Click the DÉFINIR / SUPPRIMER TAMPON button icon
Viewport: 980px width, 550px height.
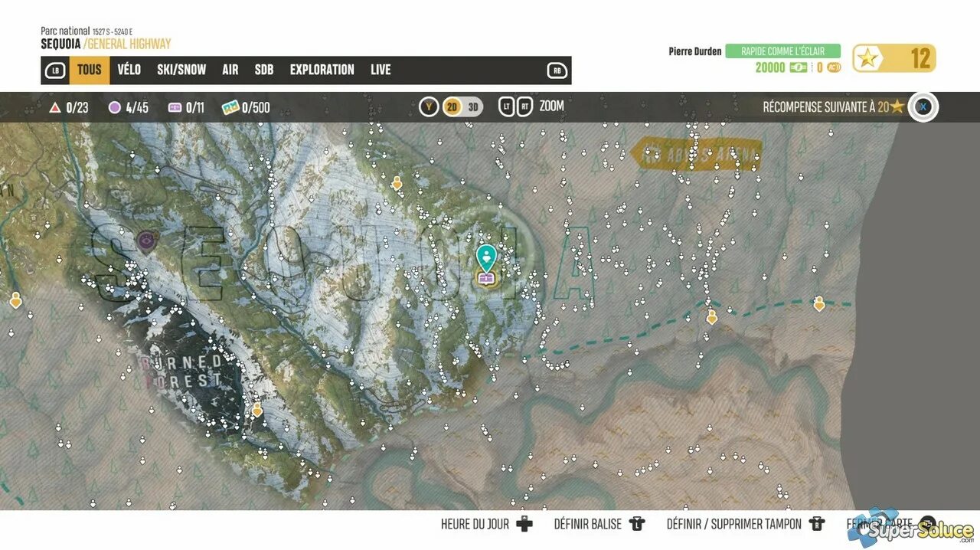(818, 524)
